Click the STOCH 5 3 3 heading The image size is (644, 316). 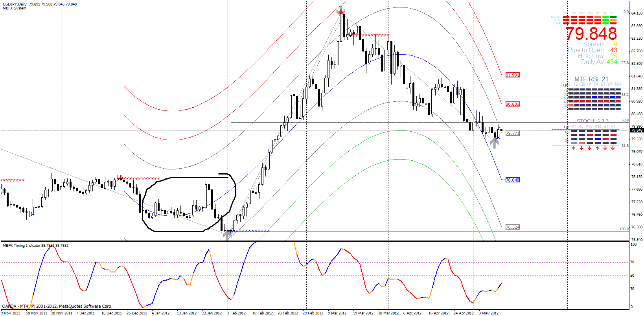[593, 121]
